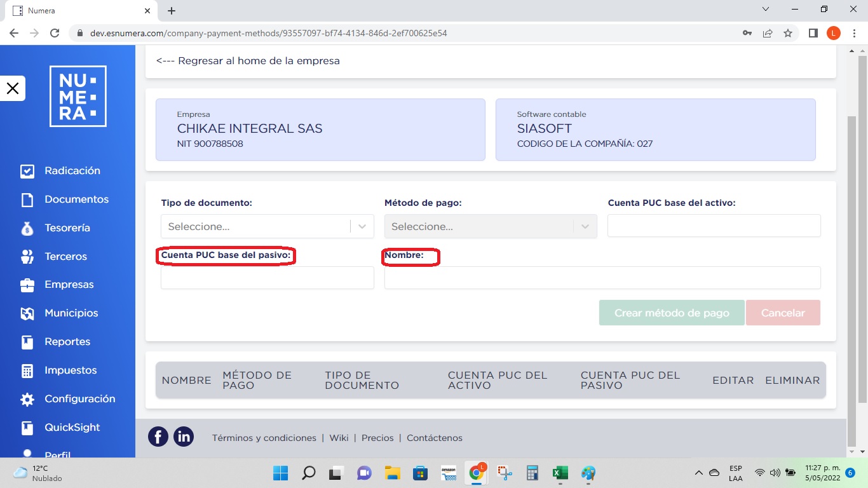The image size is (868, 488).
Task: Go back with the browser arrow
Action: [x=14, y=33]
